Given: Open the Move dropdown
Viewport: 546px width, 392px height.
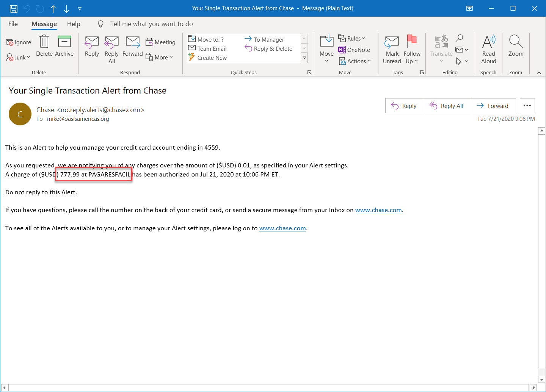Looking at the screenshot, I should pyautogui.click(x=326, y=49).
